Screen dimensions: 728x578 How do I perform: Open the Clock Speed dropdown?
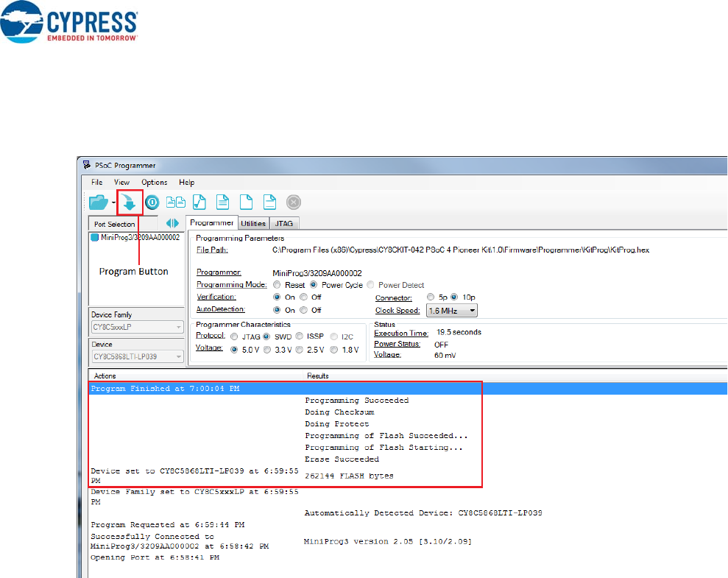446,311
